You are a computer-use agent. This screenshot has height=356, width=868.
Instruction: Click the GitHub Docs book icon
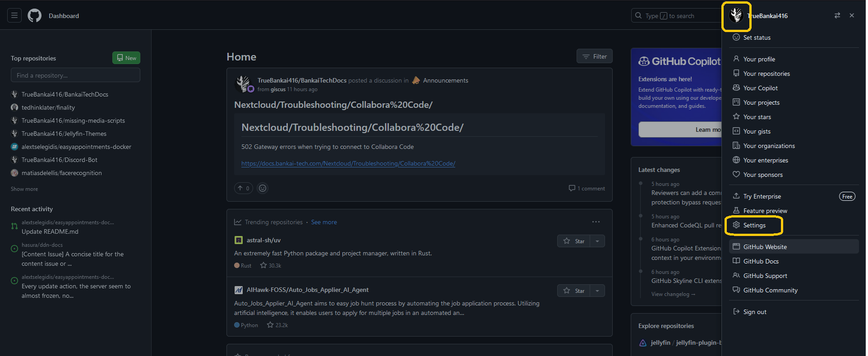(x=736, y=261)
